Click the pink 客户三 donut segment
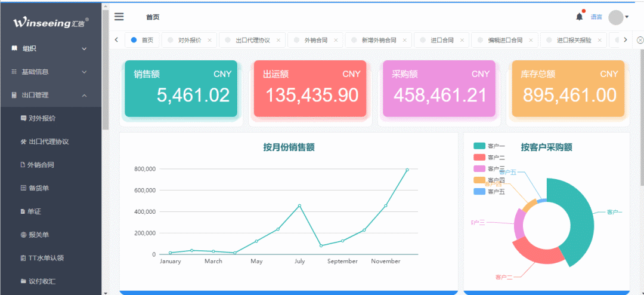 519,223
